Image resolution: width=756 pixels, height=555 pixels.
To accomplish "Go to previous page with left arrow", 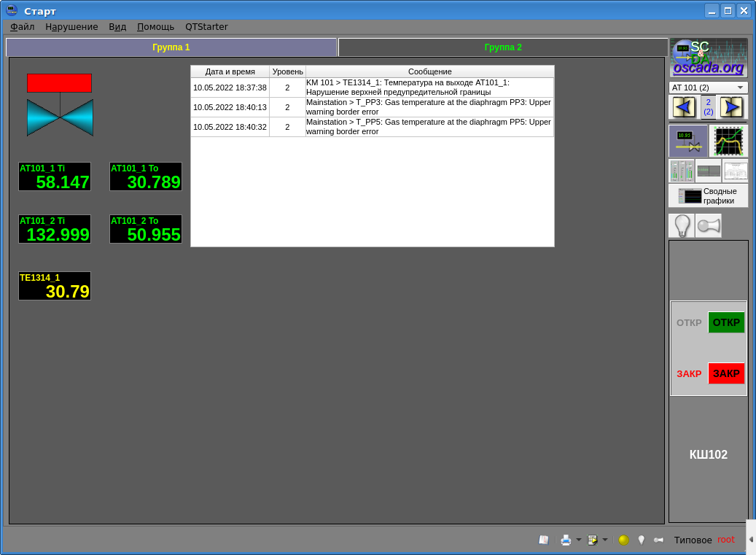I will point(683,107).
